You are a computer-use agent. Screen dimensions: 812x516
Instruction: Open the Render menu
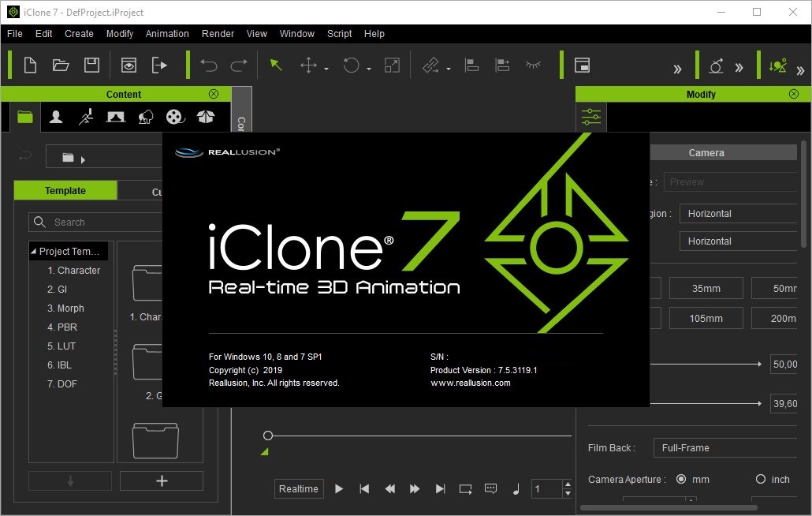click(x=218, y=34)
